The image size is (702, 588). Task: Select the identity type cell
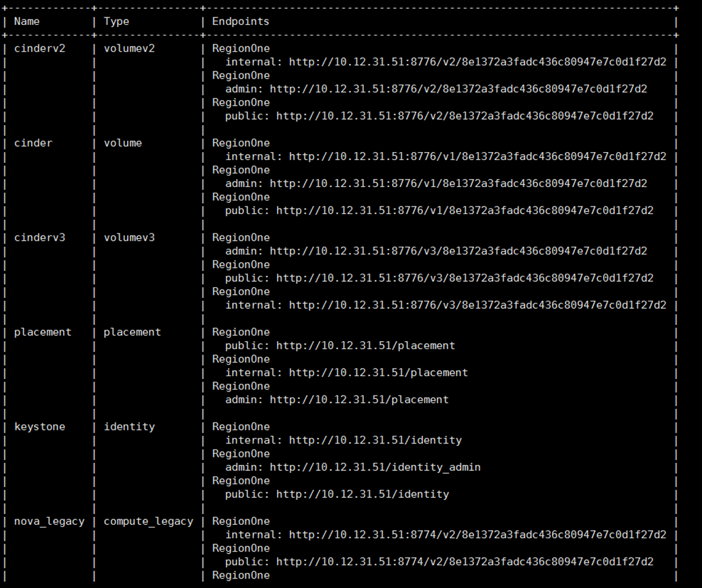(x=129, y=427)
